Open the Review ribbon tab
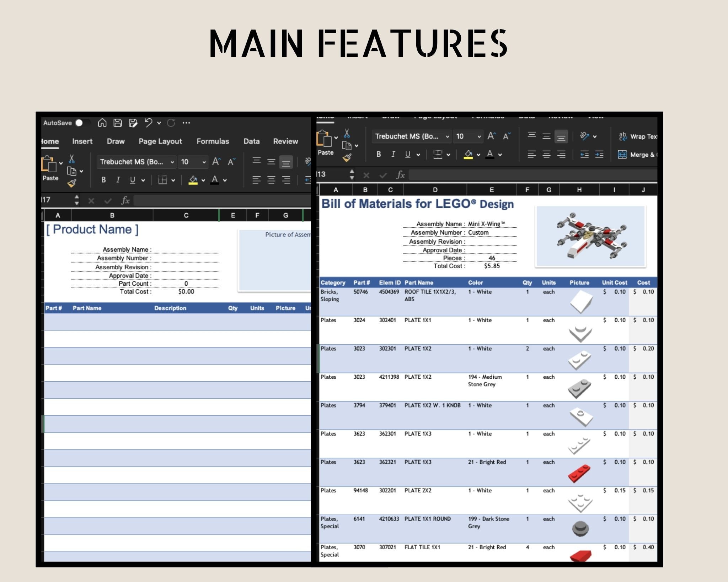The image size is (728, 582). pyautogui.click(x=285, y=141)
